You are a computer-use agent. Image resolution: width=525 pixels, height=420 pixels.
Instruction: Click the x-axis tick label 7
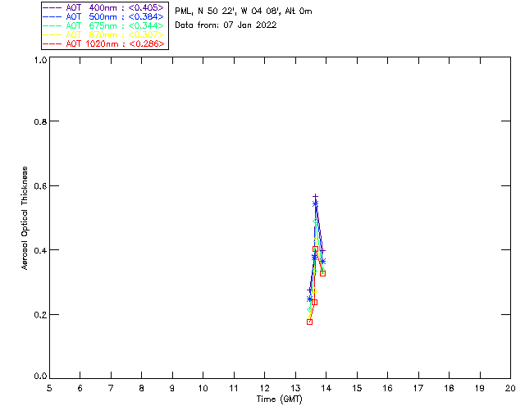click(x=111, y=388)
